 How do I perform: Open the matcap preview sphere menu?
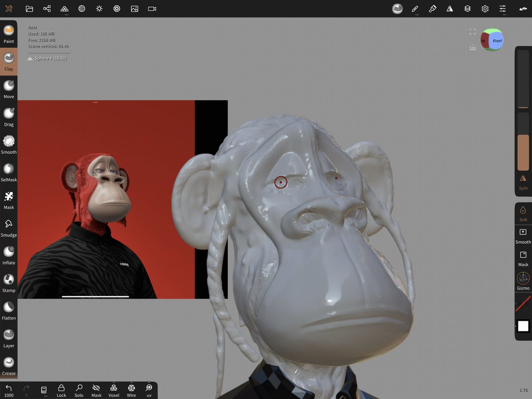click(x=398, y=9)
